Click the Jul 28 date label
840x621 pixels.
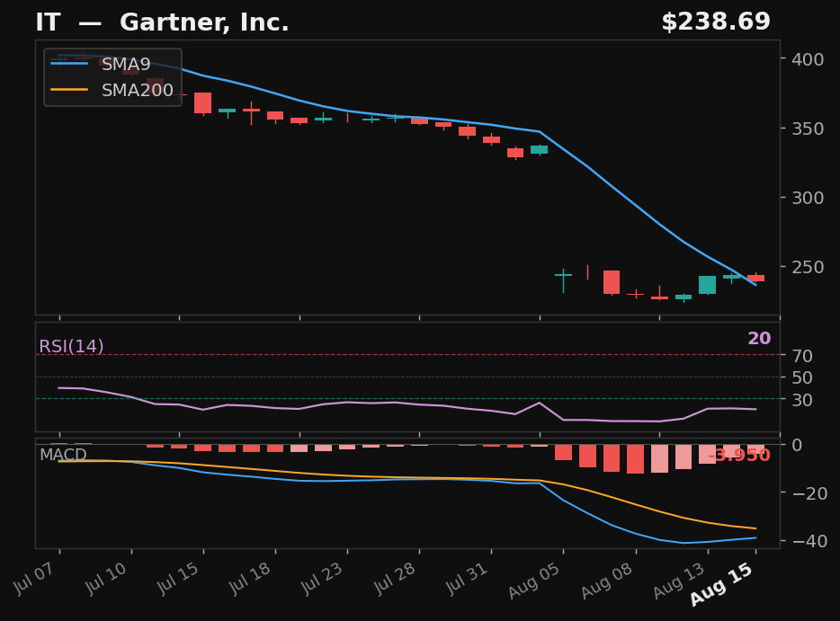[394, 578]
